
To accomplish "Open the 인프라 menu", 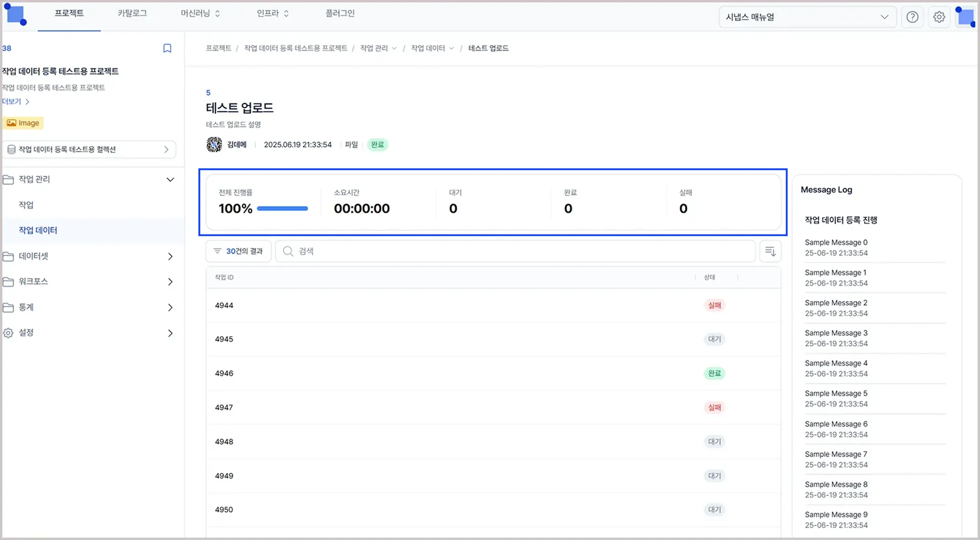I will (273, 13).
